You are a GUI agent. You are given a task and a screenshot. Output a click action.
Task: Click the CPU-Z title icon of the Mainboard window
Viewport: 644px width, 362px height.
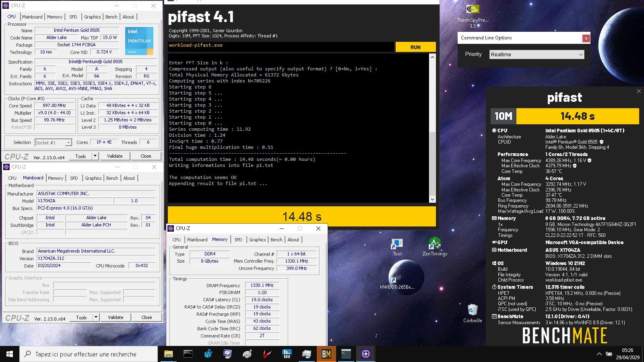point(6,167)
